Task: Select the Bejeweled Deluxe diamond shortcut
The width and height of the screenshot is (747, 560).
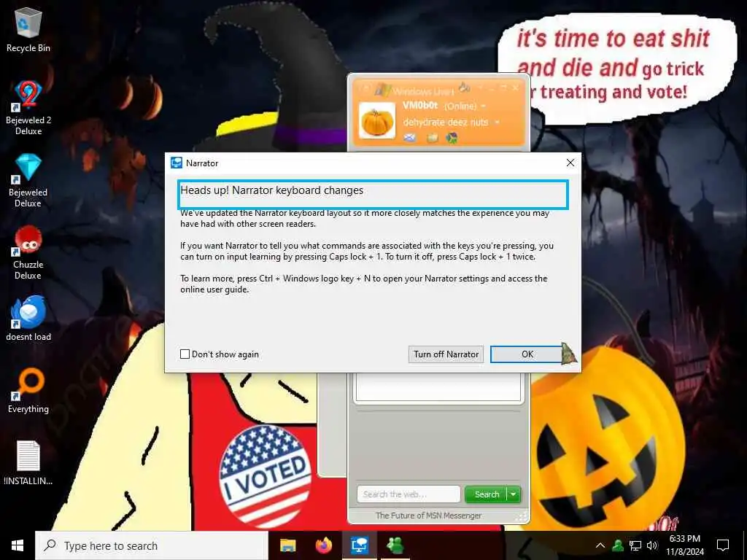Action: tap(28, 180)
